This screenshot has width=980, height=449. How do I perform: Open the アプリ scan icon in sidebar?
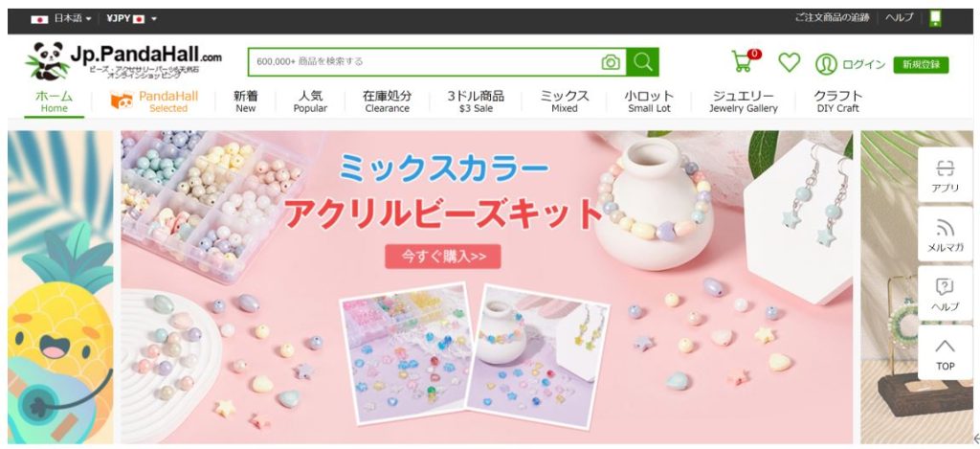click(945, 175)
